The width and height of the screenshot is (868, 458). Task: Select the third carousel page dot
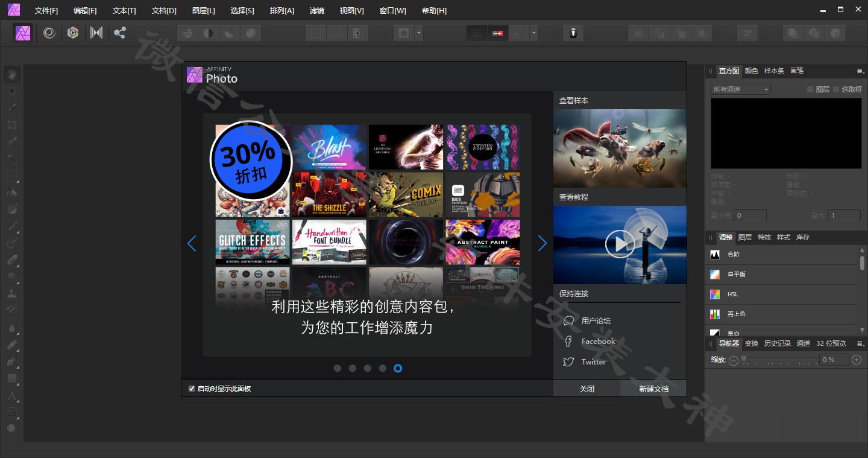tap(368, 368)
